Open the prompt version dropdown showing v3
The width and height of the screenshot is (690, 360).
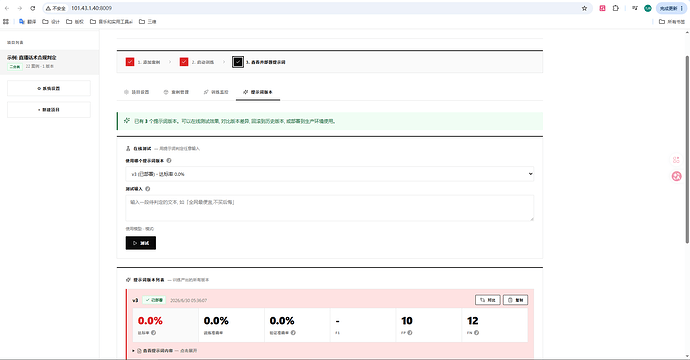tap(330, 174)
